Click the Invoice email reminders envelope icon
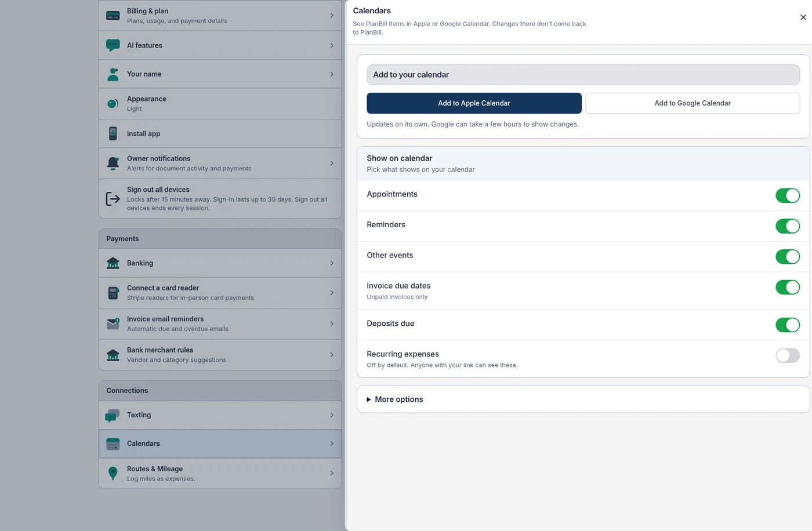 click(113, 324)
